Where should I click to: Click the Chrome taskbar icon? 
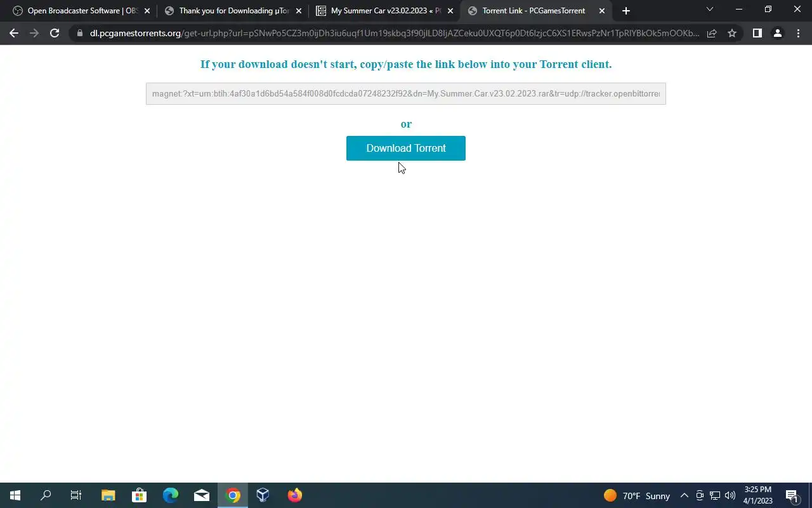point(233,495)
